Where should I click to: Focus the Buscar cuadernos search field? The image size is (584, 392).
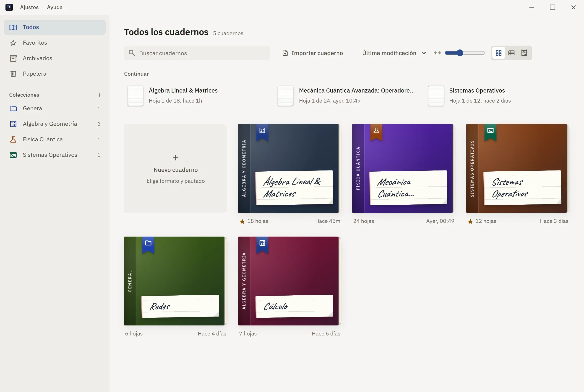pyautogui.click(x=197, y=53)
